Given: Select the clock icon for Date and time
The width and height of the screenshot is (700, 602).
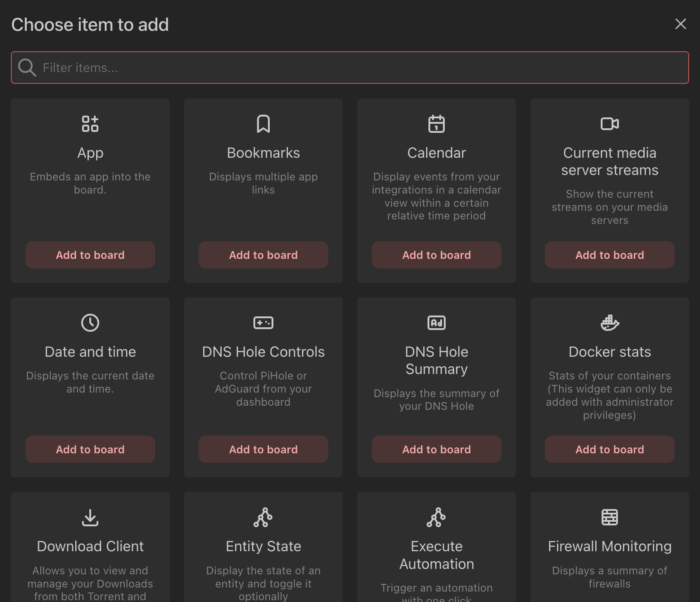Looking at the screenshot, I should coord(90,322).
